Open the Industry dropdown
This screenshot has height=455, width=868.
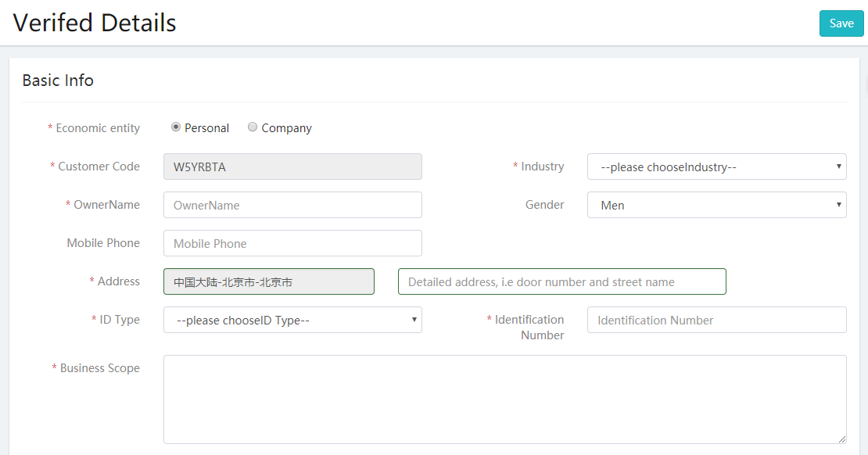pos(716,167)
